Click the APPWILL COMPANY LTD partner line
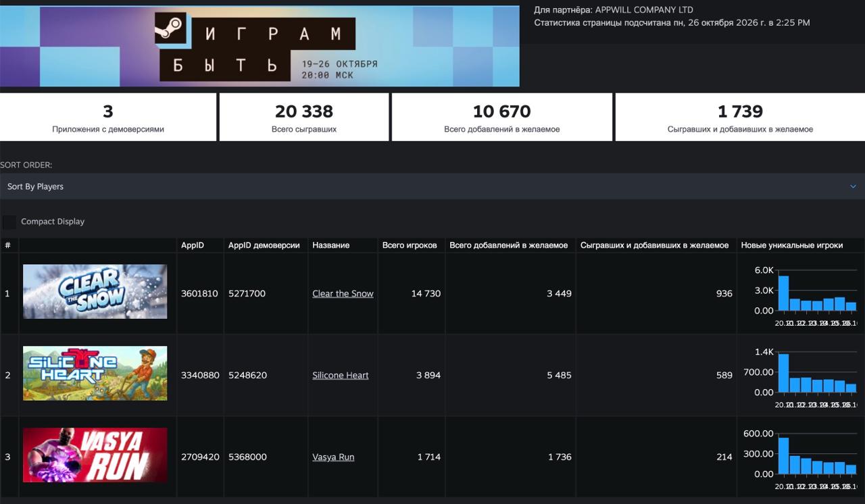The image size is (865, 504). pyautogui.click(x=614, y=10)
